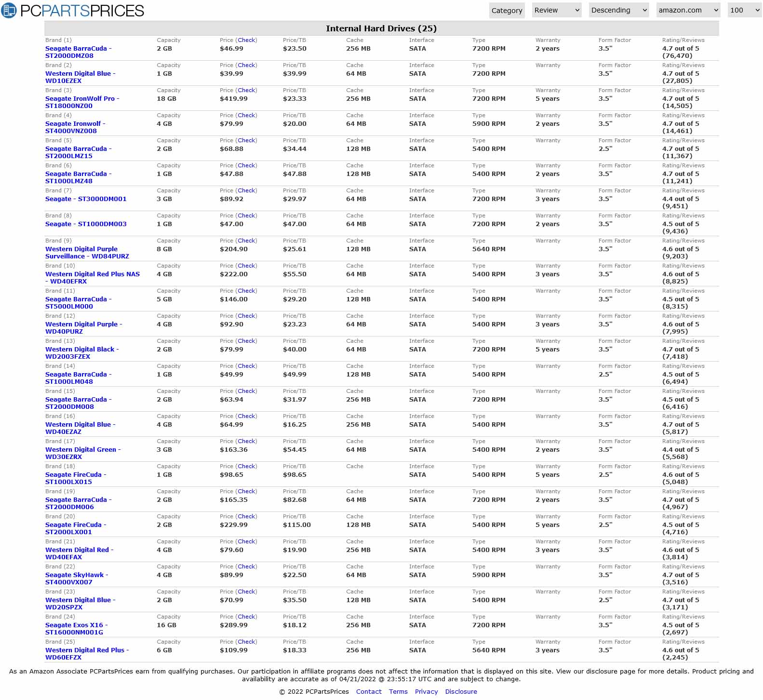Viewport: 763px width, 700px height.
Task: Open Western Digital Red WD40EFAX link
Action: [x=80, y=553]
